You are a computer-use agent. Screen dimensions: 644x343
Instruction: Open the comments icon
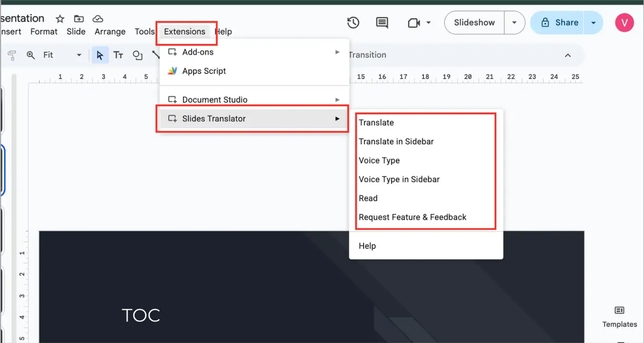382,23
